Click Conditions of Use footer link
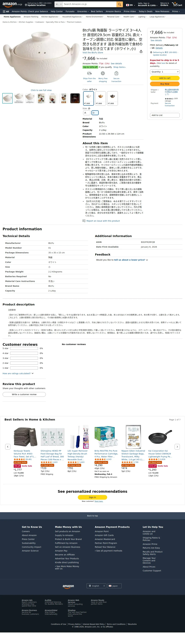 [58, 624]
